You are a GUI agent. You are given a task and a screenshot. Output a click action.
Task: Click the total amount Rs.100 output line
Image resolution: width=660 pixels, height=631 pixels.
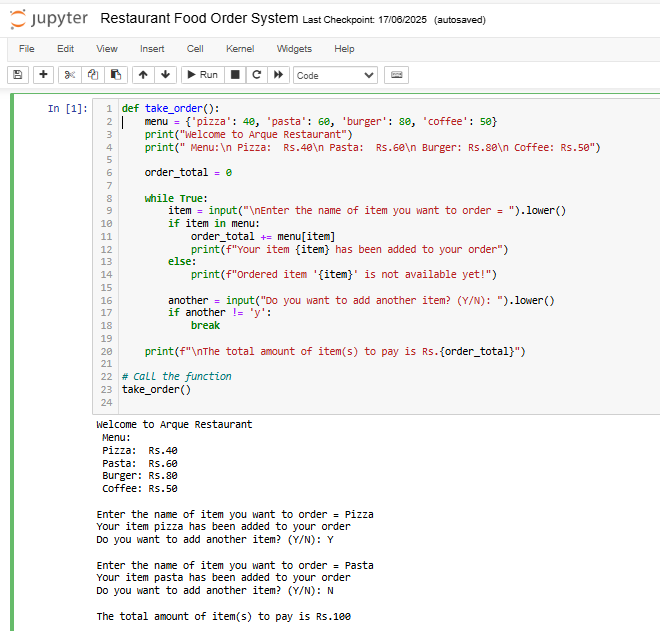click(224, 616)
